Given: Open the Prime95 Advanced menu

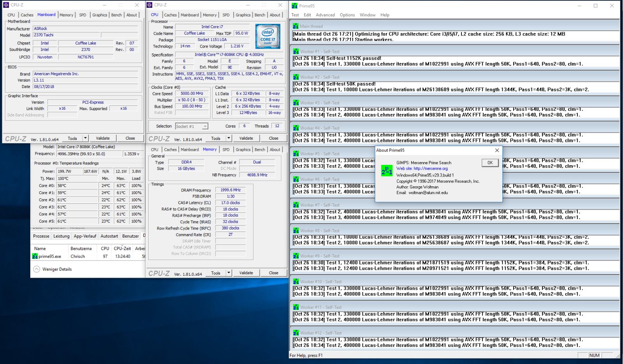Looking at the screenshot, I should pos(325,15).
